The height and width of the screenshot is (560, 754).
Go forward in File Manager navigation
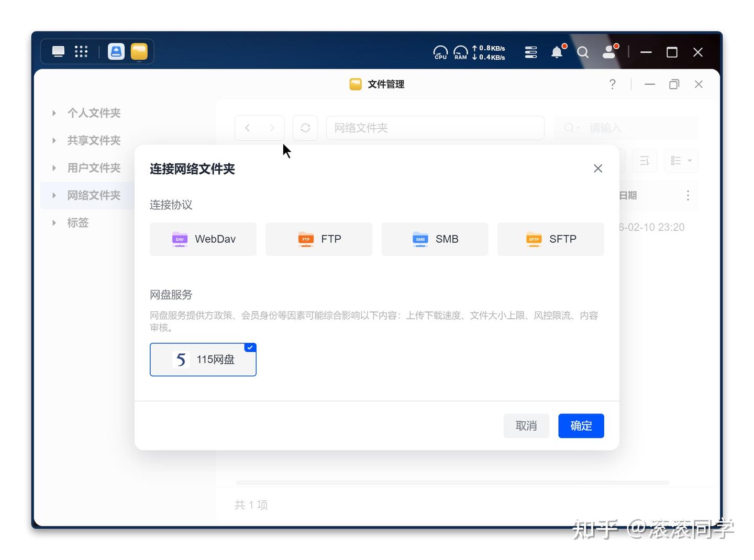pos(272,128)
